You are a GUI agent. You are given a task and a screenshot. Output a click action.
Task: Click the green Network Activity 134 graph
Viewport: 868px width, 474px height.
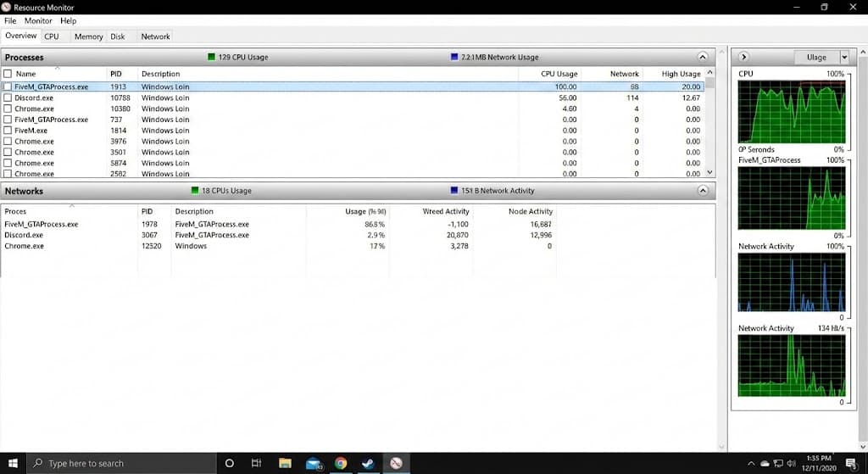(792, 365)
